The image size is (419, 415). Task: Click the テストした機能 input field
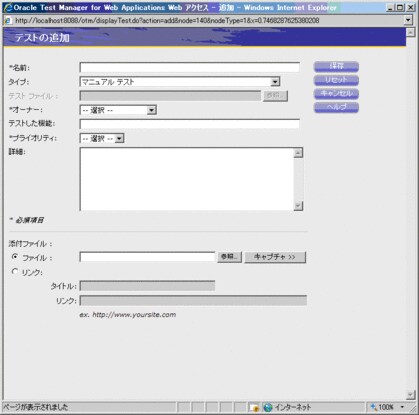(189, 124)
